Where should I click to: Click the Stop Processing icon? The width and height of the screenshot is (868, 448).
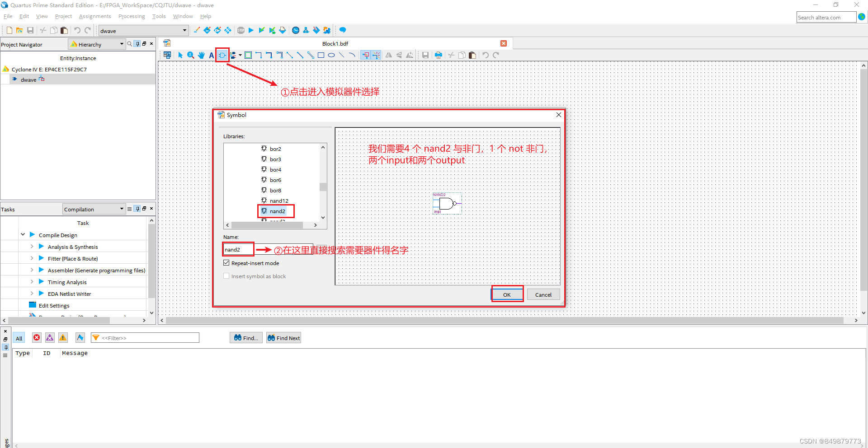[241, 30]
